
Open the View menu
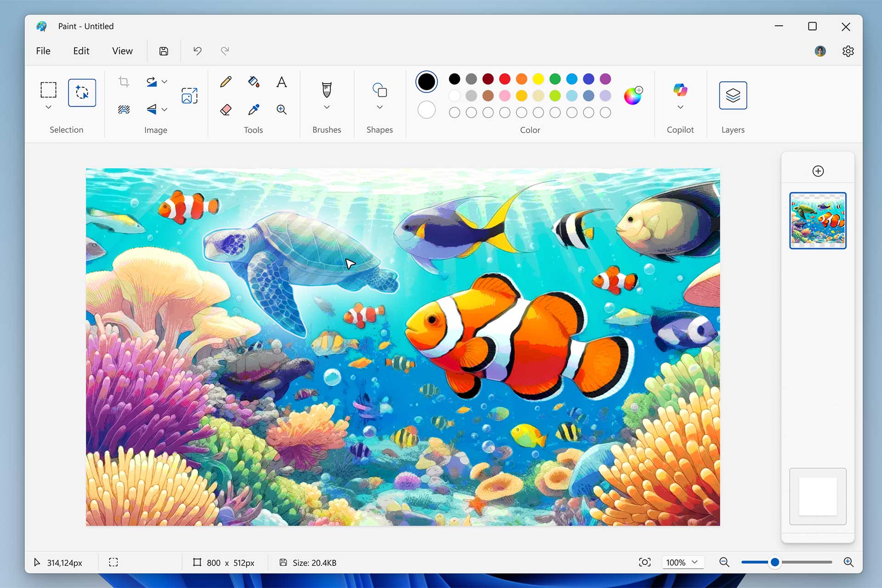(x=122, y=51)
